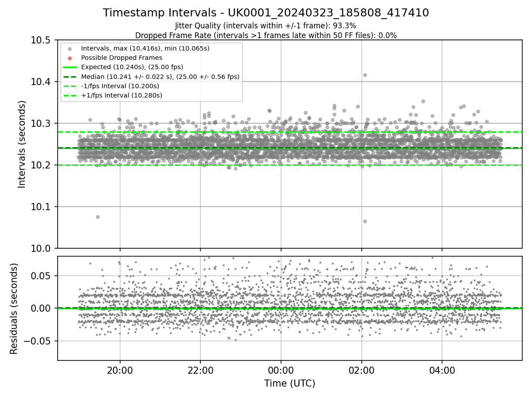Click the plot title Timestamp Intervals UK0001
The width and height of the screenshot is (532, 399).
[x=266, y=13]
